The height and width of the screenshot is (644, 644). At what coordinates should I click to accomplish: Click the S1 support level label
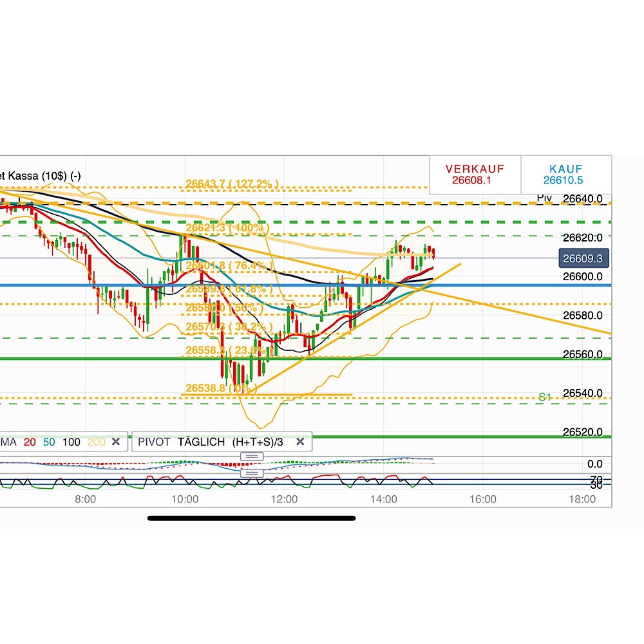pos(545,397)
